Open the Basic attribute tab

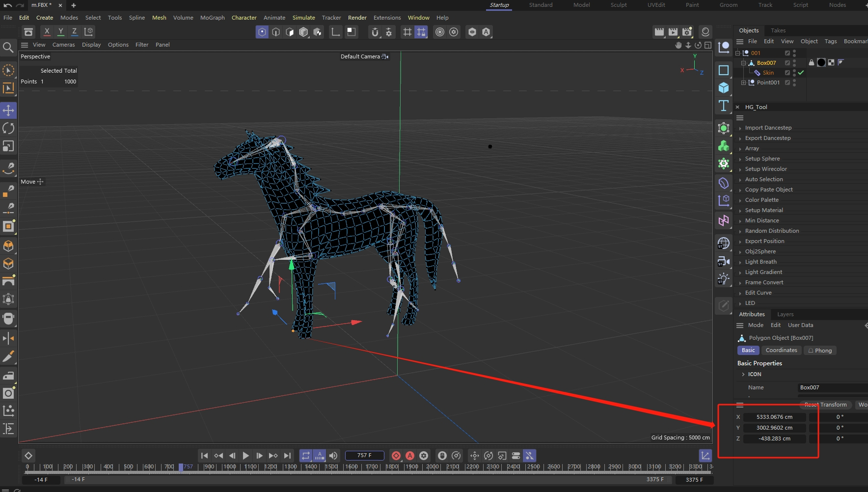coord(748,351)
